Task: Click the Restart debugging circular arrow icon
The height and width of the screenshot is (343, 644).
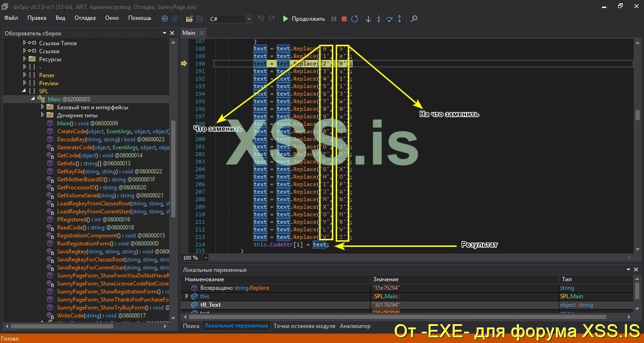Action: coord(355,19)
